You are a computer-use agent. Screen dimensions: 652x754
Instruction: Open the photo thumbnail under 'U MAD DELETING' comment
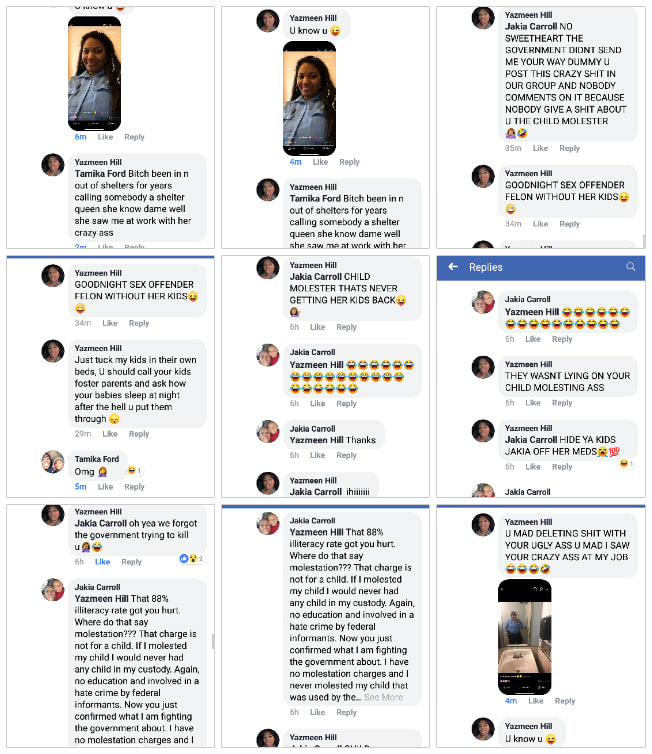point(525,637)
